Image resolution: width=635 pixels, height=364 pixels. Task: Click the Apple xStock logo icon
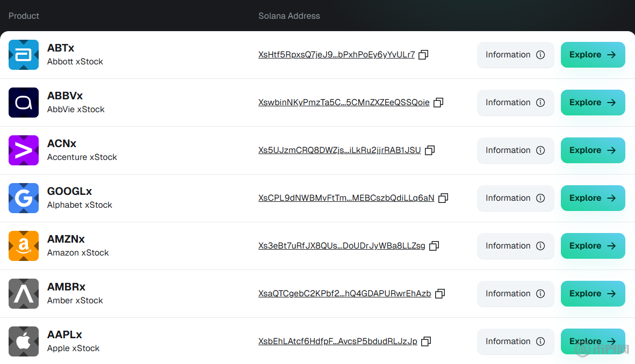click(24, 341)
